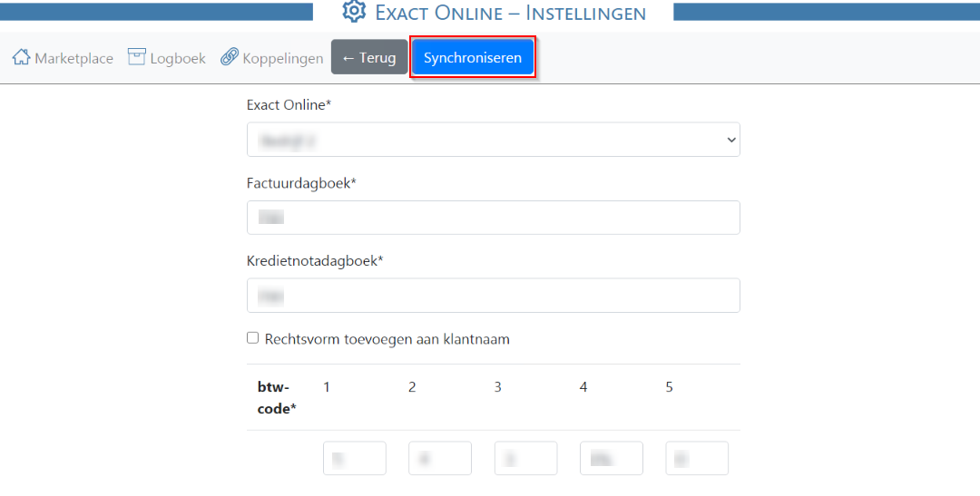Screen dimensions: 980x496
Task: Click btw-code input under column 1
Action: (355, 459)
